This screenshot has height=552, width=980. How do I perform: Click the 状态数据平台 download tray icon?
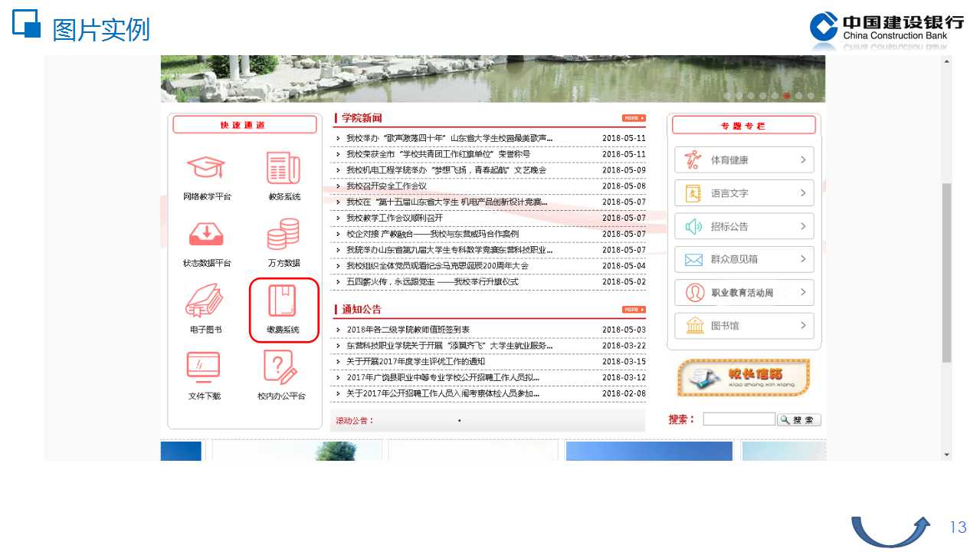[206, 235]
